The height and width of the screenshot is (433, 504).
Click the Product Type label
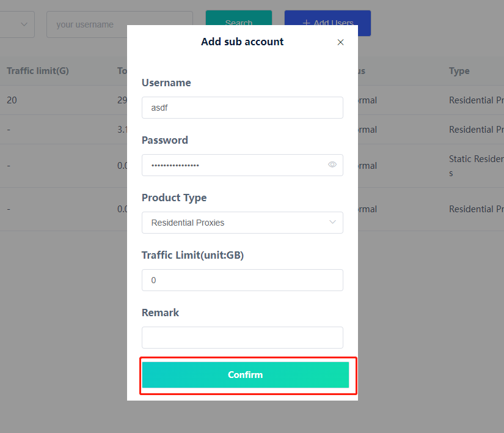(x=174, y=198)
